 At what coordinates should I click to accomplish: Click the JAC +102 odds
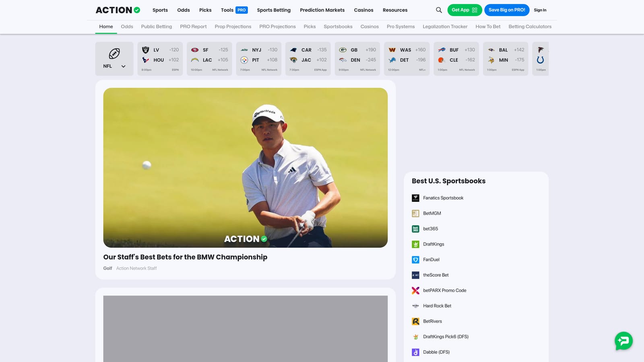(322, 60)
